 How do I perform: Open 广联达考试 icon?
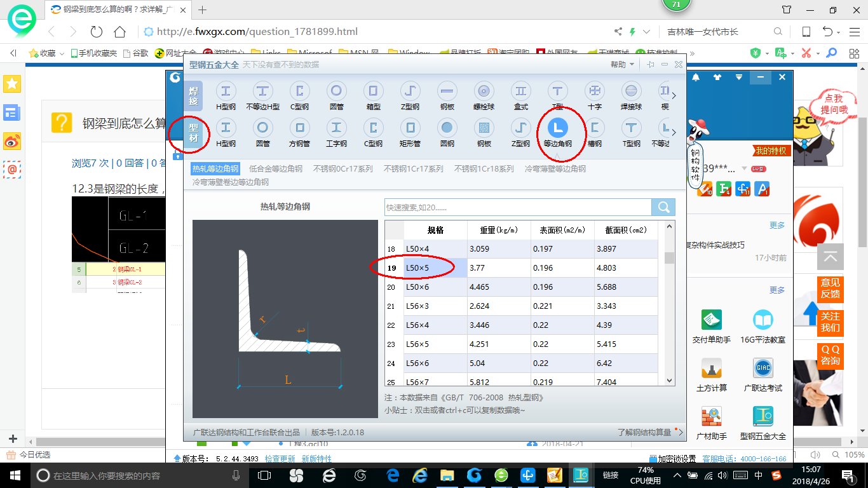(x=763, y=368)
